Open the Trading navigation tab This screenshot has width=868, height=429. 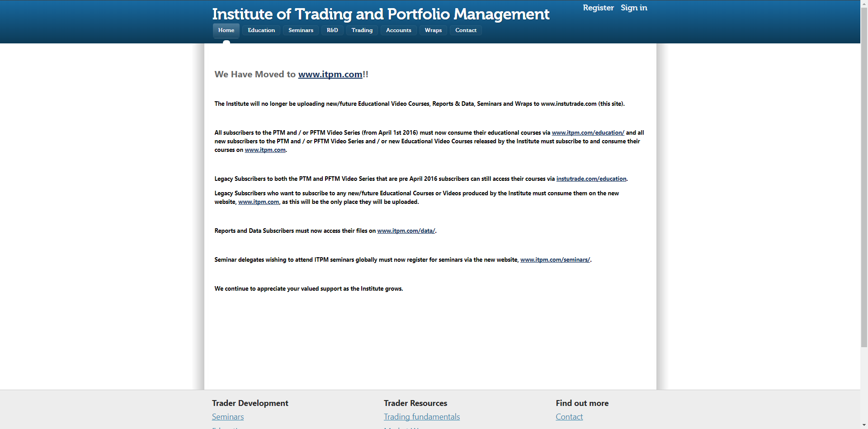362,30
